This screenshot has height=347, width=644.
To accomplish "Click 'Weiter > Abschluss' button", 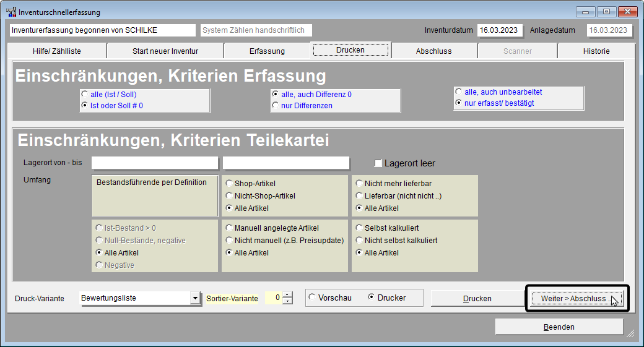I will 577,299.
